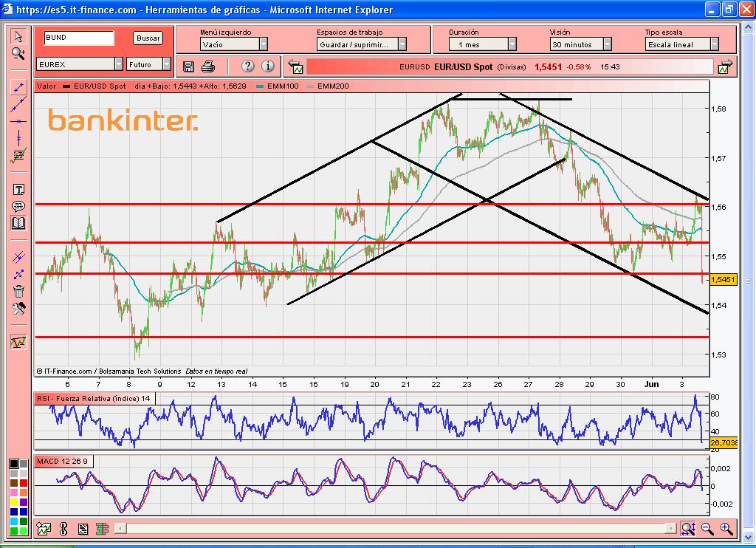Click the MACD 12 26 9 indicator label
The height and width of the screenshot is (548, 756).
tap(62, 461)
